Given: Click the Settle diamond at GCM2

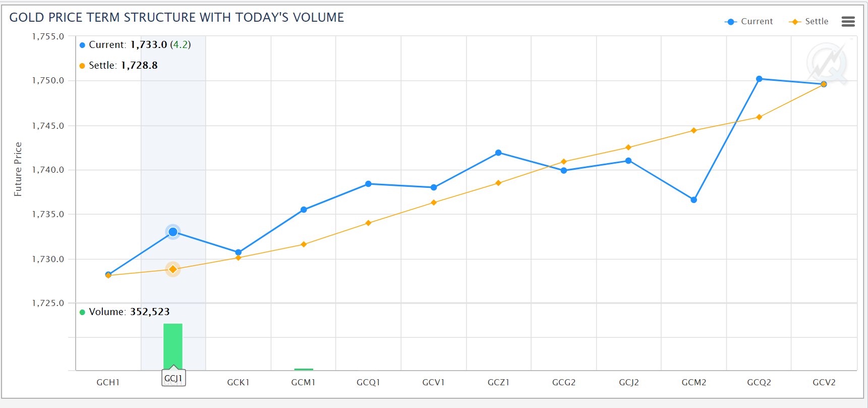Looking at the screenshot, I should [694, 130].
